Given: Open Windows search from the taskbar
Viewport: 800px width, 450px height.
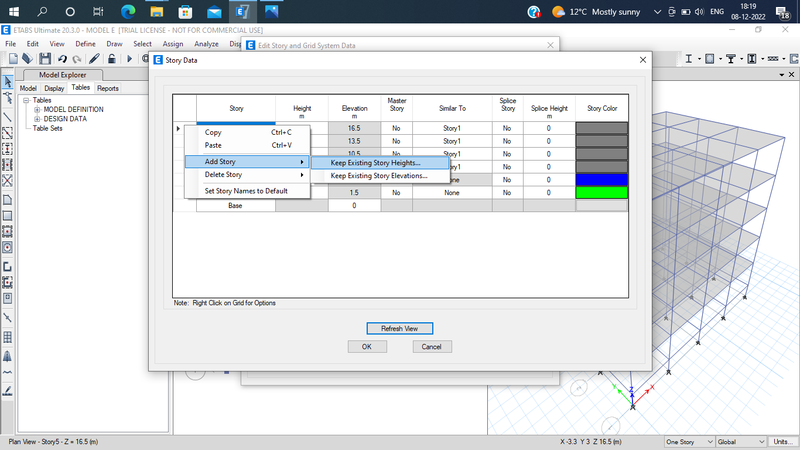Looking at the screenshot, I should (42, 11).
